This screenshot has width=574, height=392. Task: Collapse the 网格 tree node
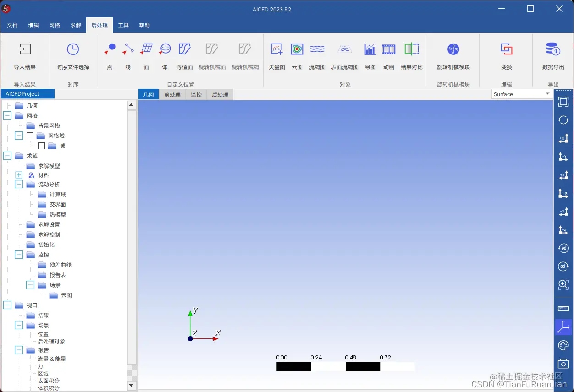point(7,116)
